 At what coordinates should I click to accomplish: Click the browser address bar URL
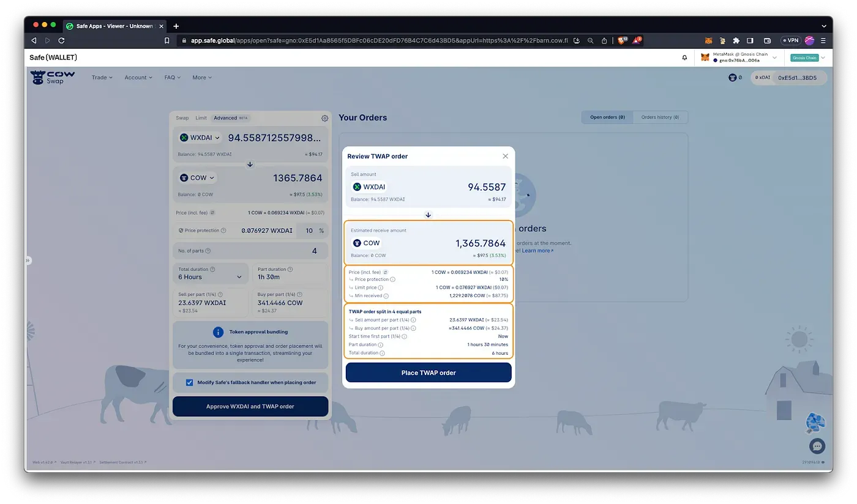tap(379, 40)
